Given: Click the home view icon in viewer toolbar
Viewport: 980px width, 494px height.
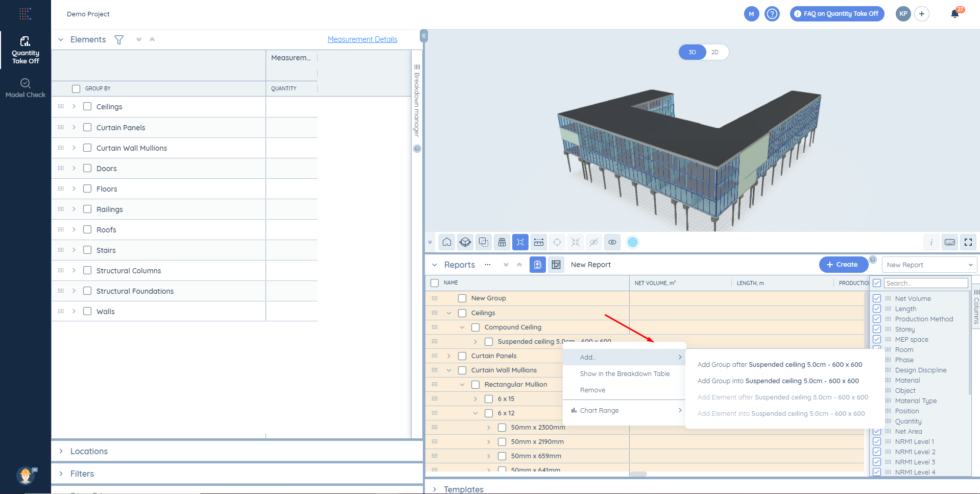Looking at the screenshot, I should tap(447, 242).
